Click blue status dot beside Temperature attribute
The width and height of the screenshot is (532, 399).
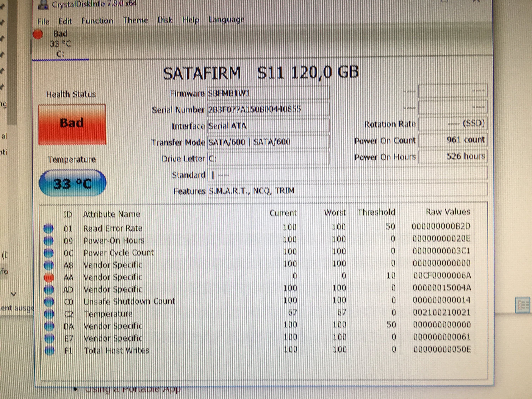coord(49,314)
